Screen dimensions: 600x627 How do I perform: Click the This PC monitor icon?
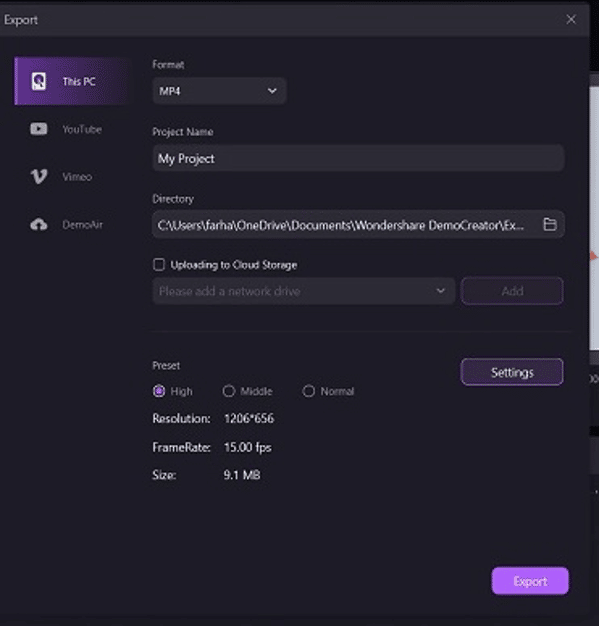[39, 82]
